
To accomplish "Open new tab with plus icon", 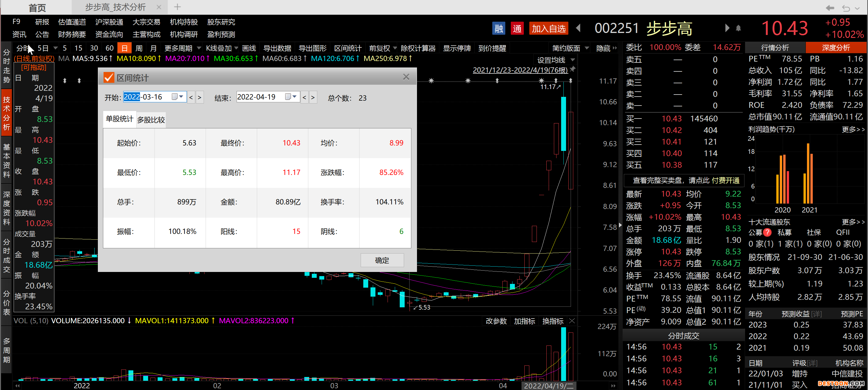I will (x=177, y=7).
